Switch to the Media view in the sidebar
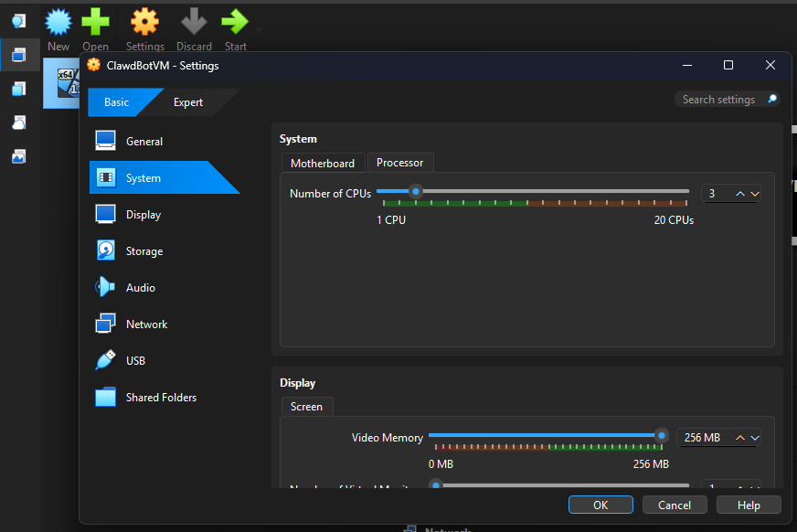Screen dimensions: 797x532 (x=19, y=155)
